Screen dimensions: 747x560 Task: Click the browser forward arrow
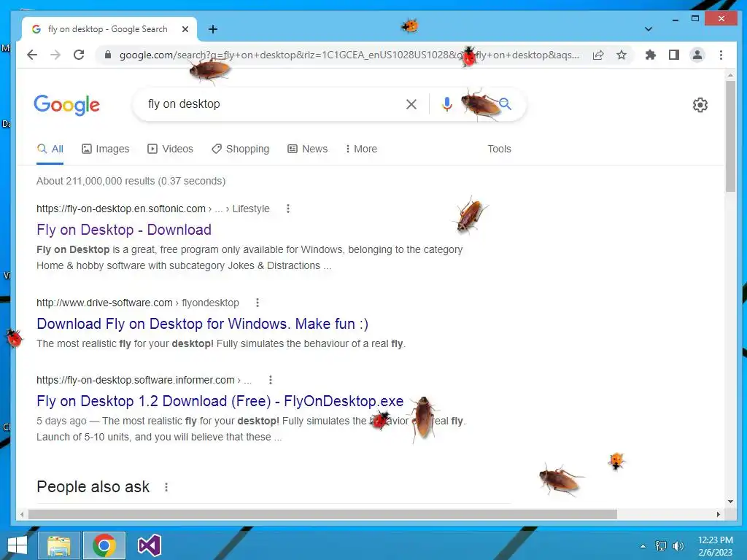pos(55,55)
